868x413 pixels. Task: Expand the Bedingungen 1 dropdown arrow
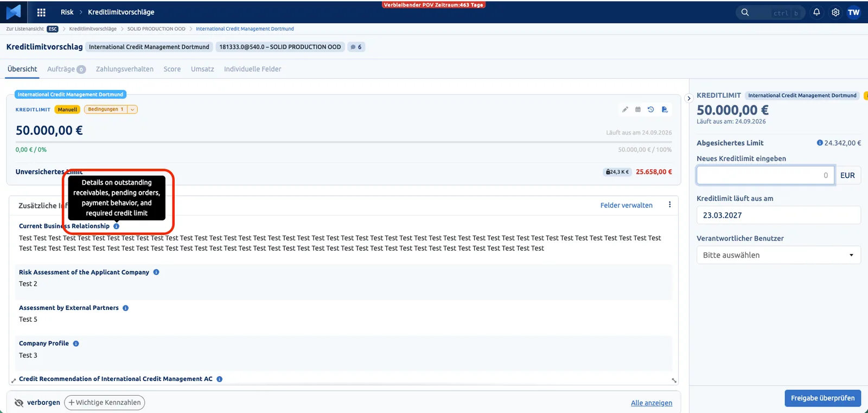pos(132,110)
